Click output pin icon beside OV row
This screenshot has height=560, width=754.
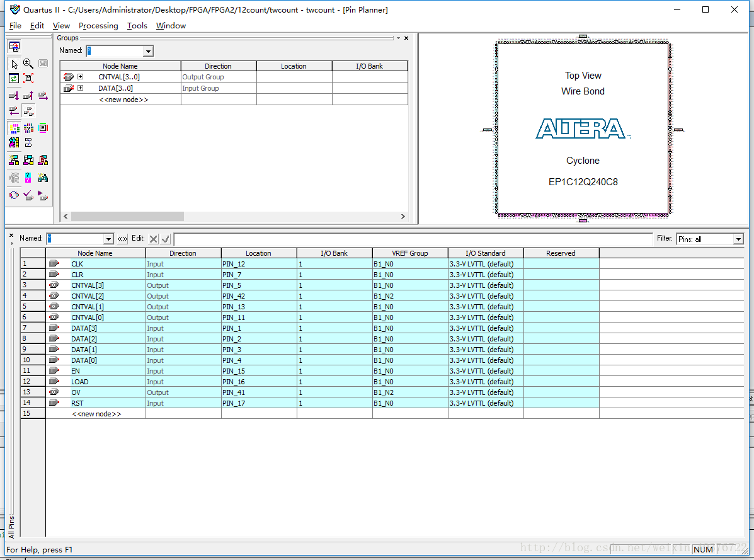coord(54,392)
